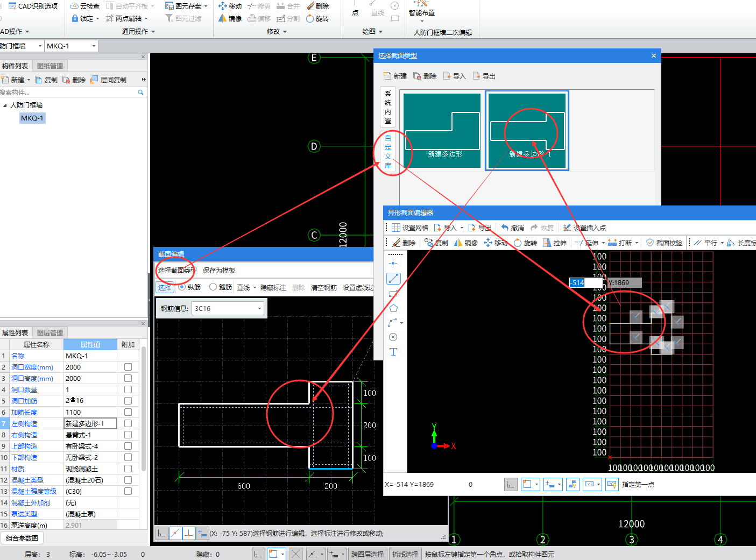Click the 删除 delete tool in ribbon
The image size is (756, 560).
tap(317, 6)
